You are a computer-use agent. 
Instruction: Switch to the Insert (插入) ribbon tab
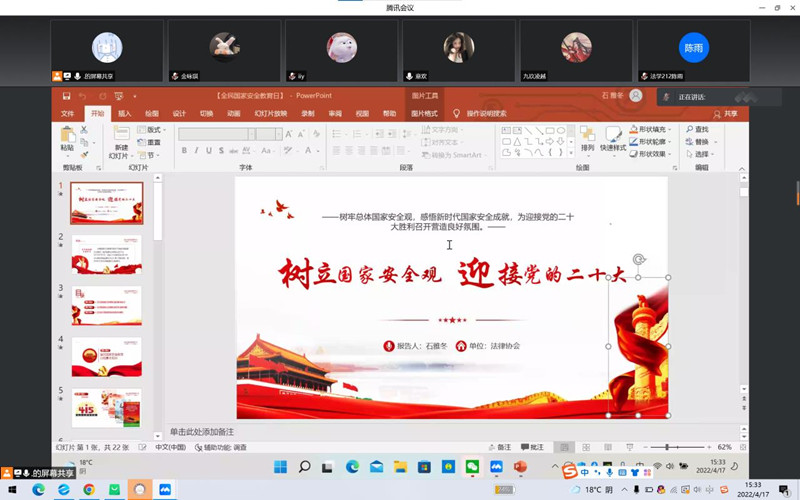point(125,114)
